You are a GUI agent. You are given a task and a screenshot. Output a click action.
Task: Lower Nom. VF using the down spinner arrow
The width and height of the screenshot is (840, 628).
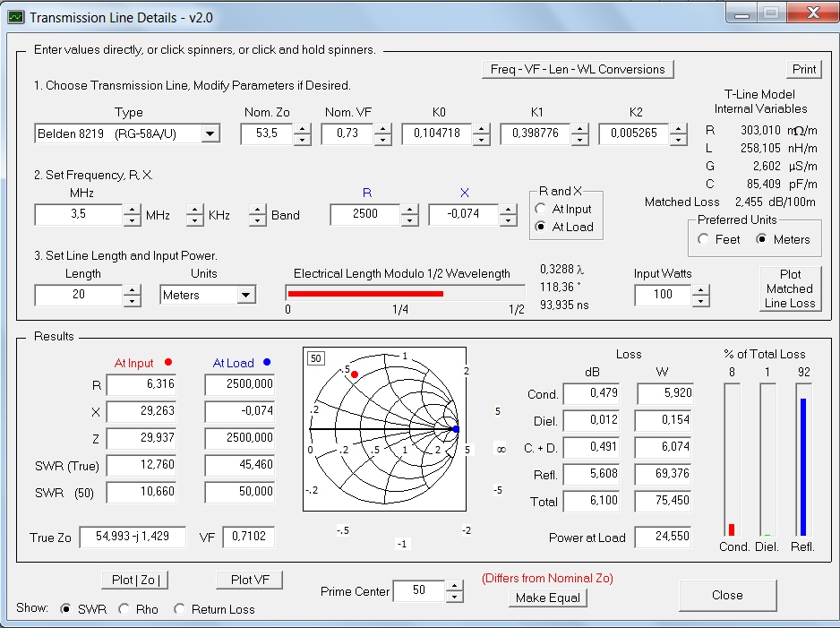click(382, 140)
